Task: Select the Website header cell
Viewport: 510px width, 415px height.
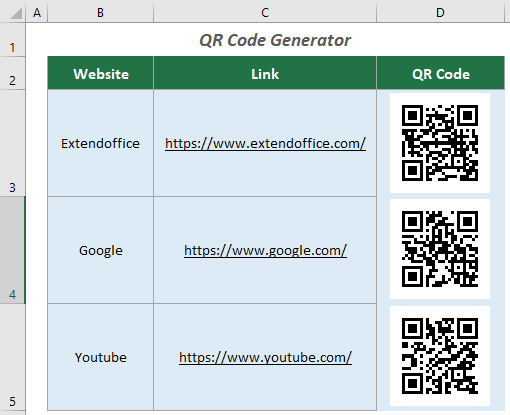Action: pyautogui.click(x=100, y=73)
